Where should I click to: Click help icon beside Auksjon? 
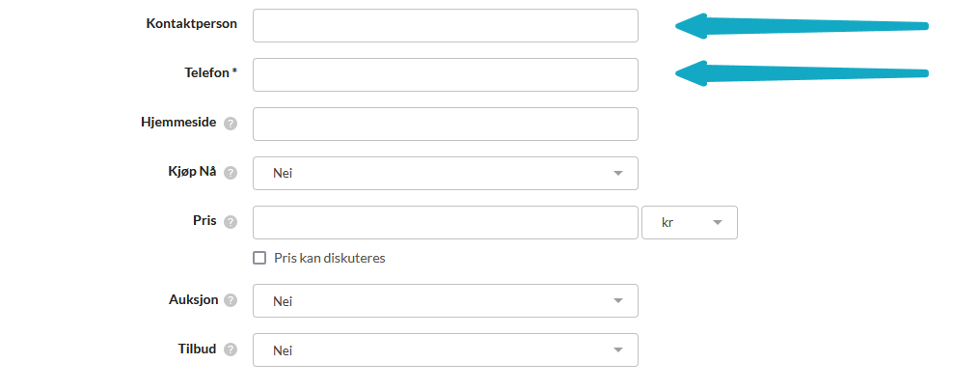coord(231,300)
